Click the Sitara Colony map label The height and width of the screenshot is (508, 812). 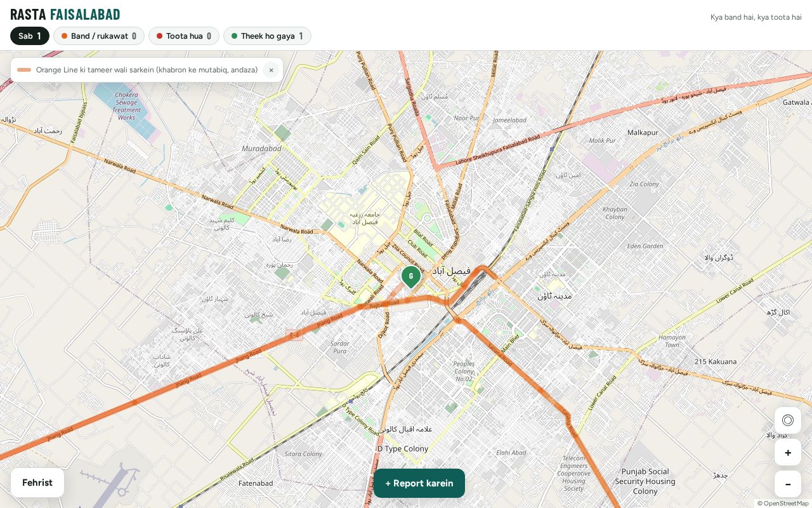pyautogui.click(x=303, y=454)
